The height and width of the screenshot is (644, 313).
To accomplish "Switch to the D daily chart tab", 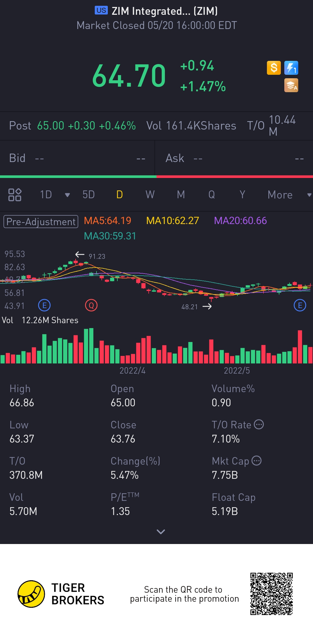I will [119, 195].
